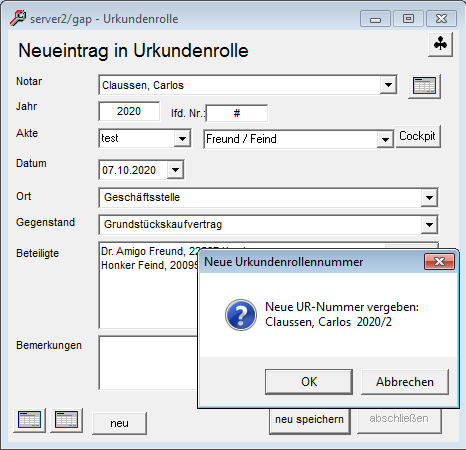
Task: Click the second bottom-left table icon
Action: 66,420
